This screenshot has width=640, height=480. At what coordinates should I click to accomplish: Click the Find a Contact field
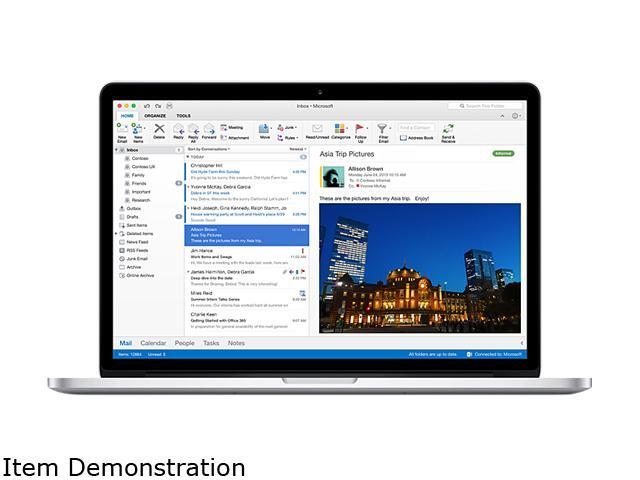416,128
